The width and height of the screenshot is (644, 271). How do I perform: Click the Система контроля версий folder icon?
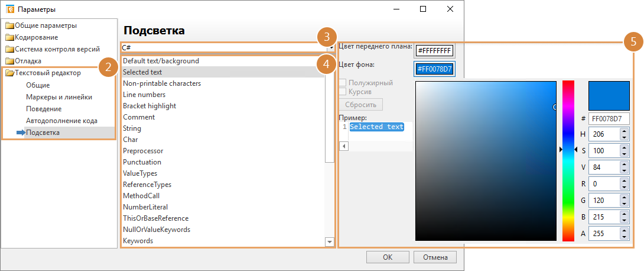(x=9, y=49)
